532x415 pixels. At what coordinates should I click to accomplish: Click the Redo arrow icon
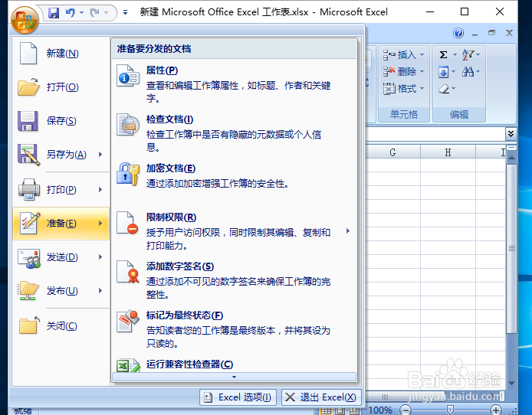click(x=94, y=13)
